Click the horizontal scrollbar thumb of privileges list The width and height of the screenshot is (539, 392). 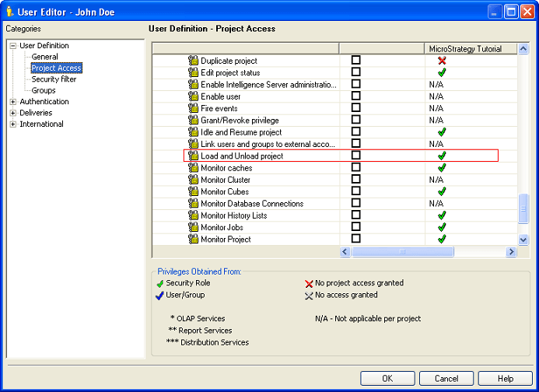pyautogui.click(x=403, y=252)
